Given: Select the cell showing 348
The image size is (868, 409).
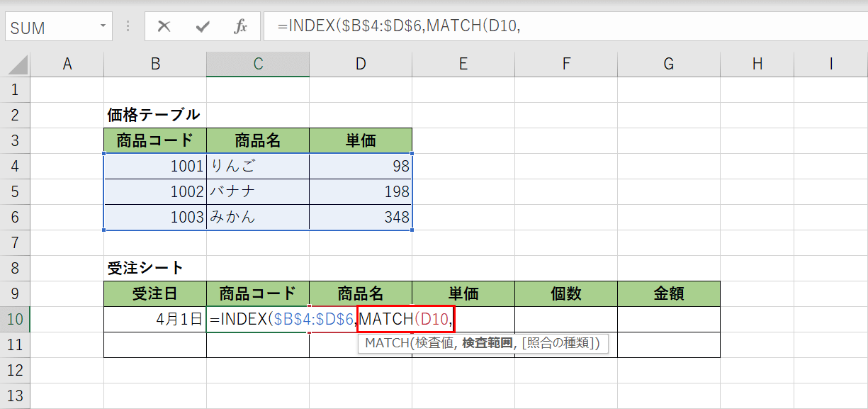Looking at the screenshot, I should coord(360,216).
